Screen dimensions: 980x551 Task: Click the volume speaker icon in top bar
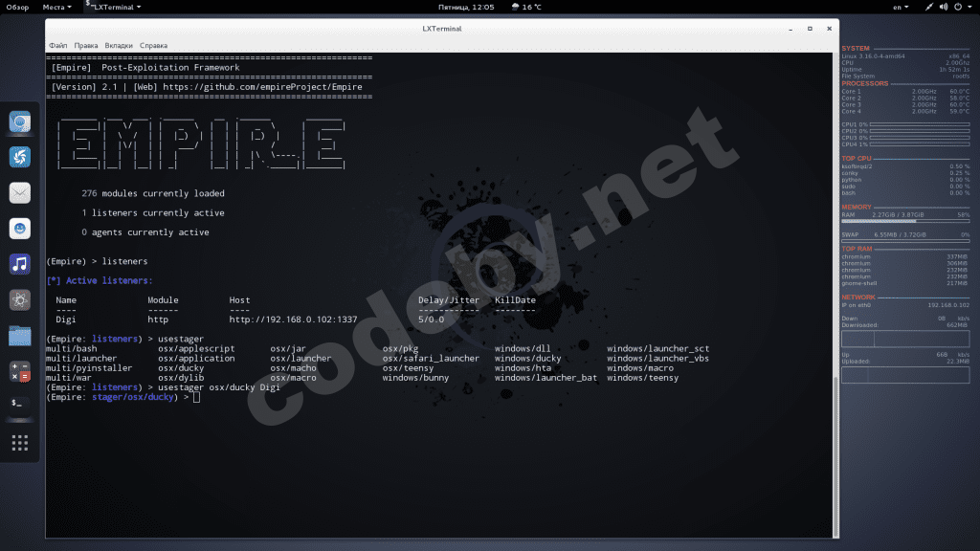point(943,7)
